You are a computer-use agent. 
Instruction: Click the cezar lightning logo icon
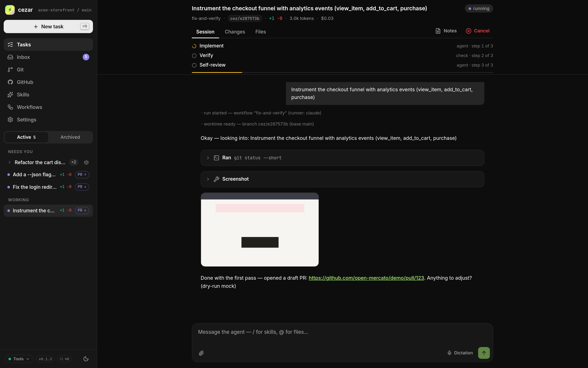pos(10,10)
